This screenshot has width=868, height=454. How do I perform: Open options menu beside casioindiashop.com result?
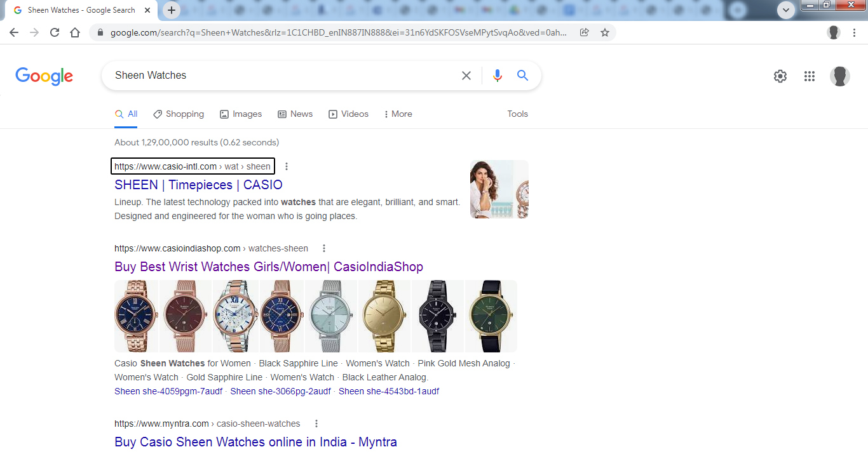coord(324,248)
